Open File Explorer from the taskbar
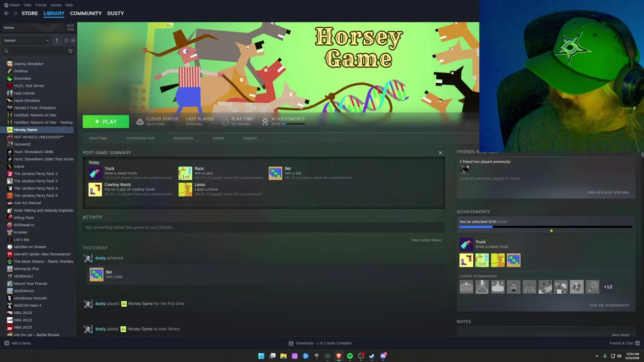 (283, 356)
